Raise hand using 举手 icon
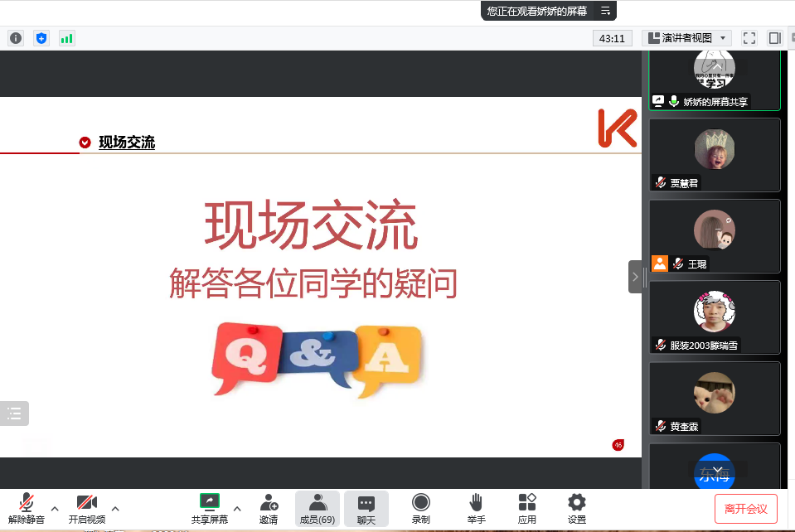Image resolution: width=795 pixels, height=532 pixels. 476,508
